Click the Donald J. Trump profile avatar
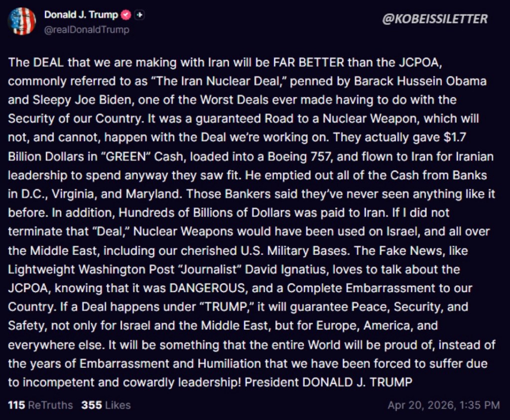The width and height of the screenshot is (510, 420). point(22,21)
